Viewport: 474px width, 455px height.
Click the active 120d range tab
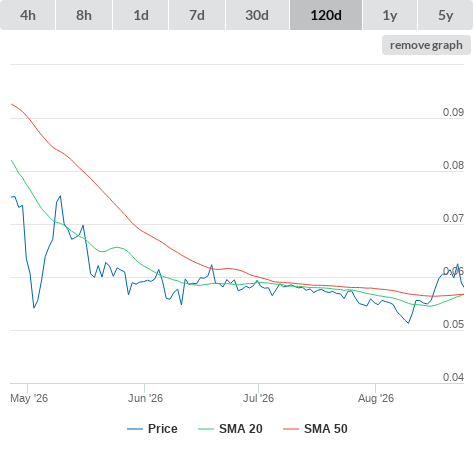tap(326, 15)
